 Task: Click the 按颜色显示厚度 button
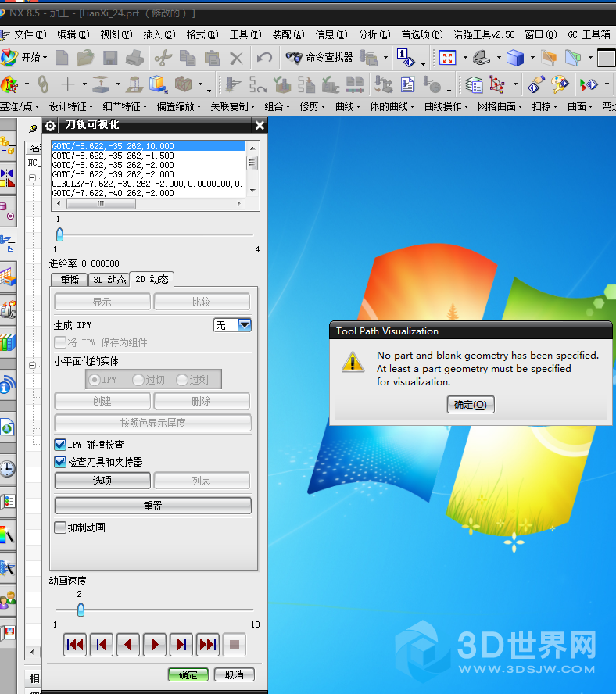pyautogui.click(x=152, y=423)
